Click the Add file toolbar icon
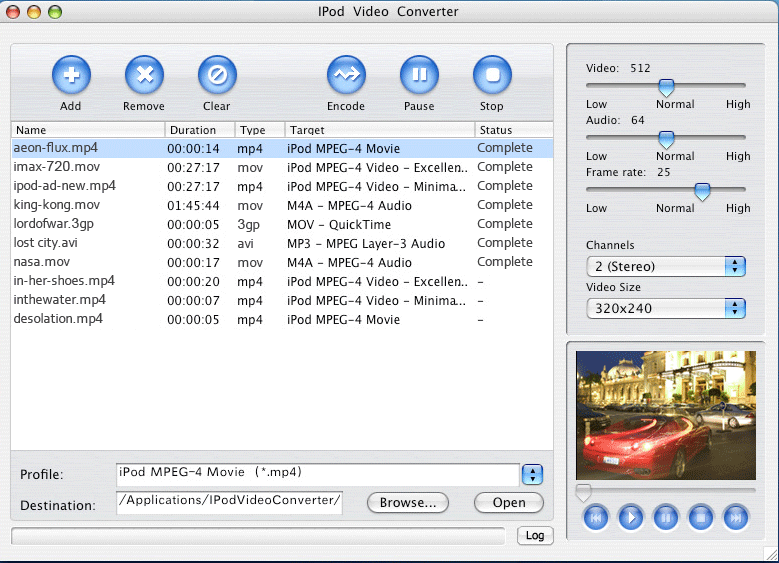The width and height of the screenshot is (779, 563). 71,75
